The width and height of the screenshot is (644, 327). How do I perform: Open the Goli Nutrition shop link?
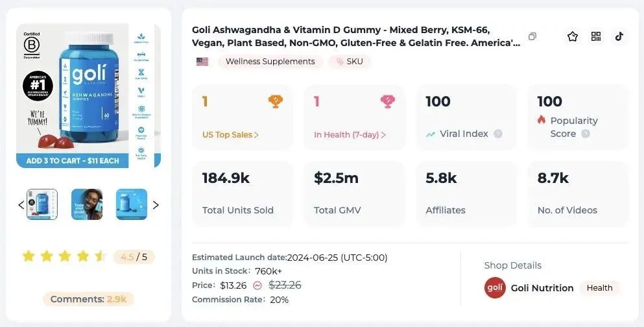point(542,288)
